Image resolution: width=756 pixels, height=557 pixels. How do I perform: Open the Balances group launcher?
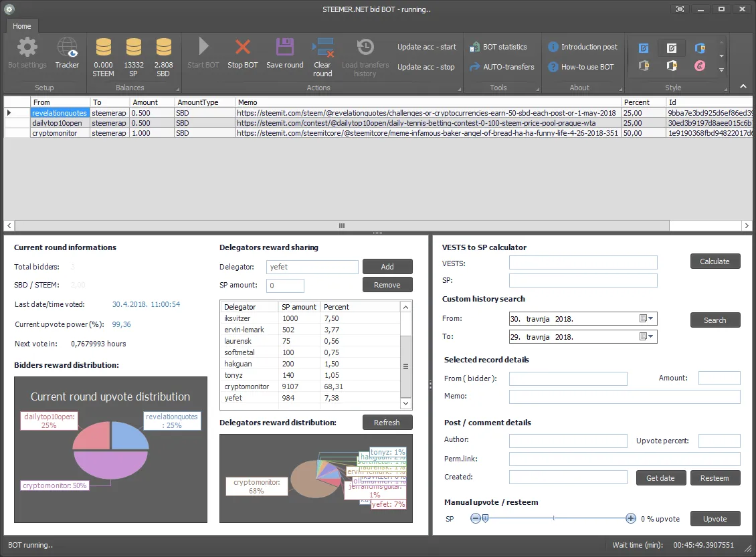[177, 89]
